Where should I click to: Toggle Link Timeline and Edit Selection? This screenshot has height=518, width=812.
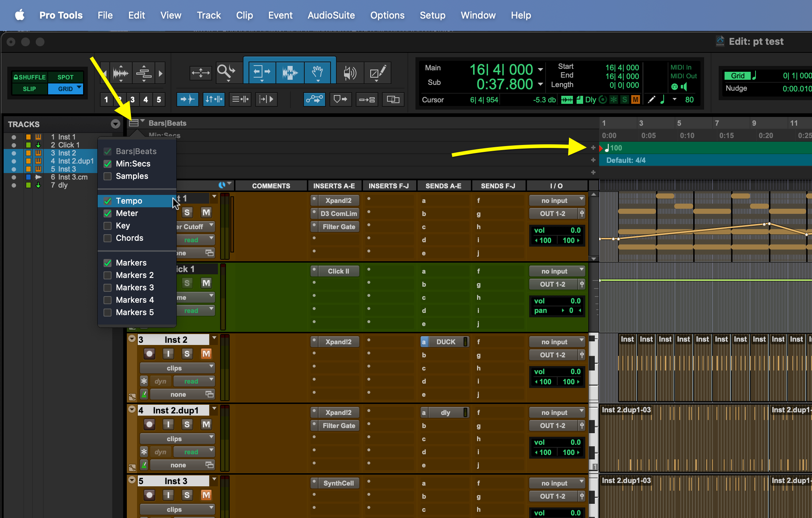pyautogui.click(x=214, y=99)
